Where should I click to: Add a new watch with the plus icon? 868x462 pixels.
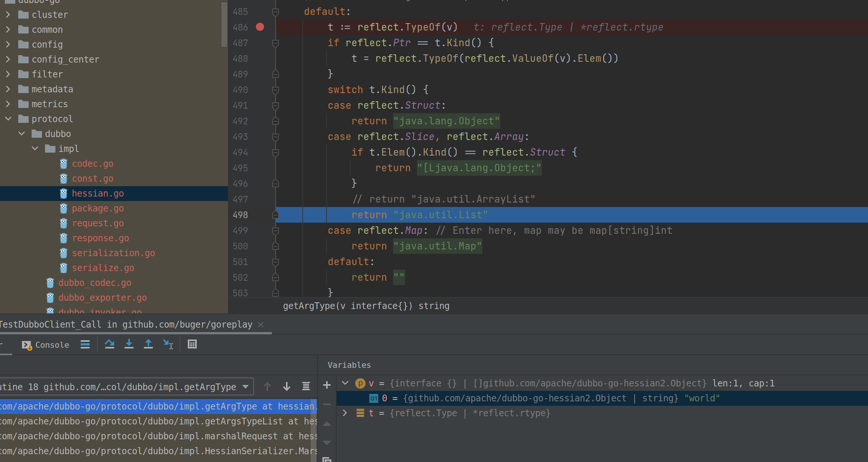pos(327,385)
